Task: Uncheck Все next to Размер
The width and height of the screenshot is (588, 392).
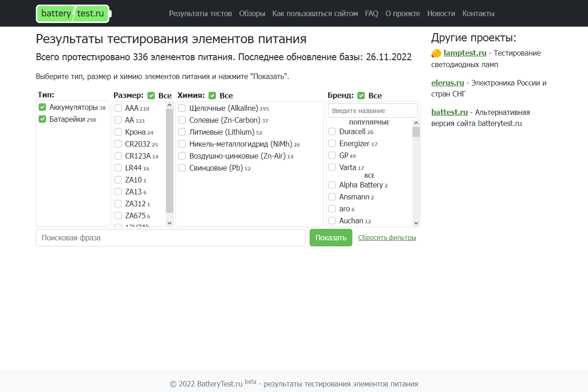Action: click(x=151, y=95)
